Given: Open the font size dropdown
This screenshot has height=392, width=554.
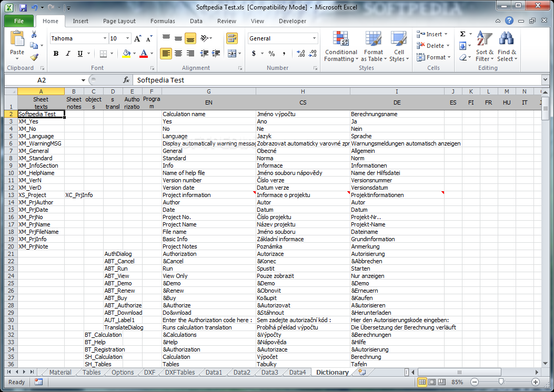Looking at the screenshot, I should [127, 38].
